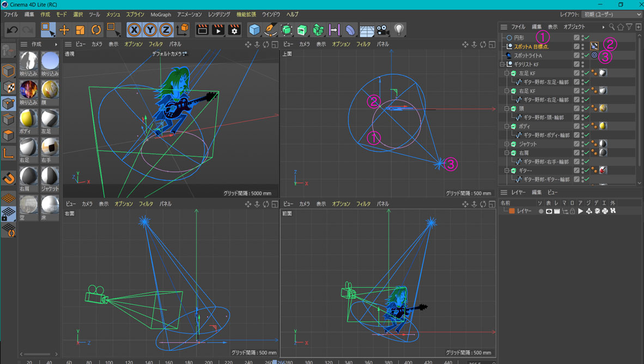The image size is (644, 364).
Task: Click the spline Pen tool icon
Action: click(x=270, y=30)
